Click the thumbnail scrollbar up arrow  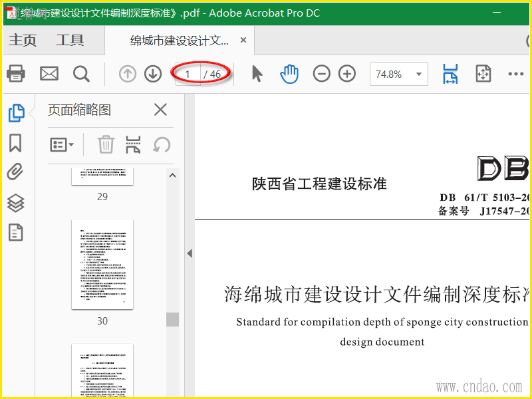173,176
